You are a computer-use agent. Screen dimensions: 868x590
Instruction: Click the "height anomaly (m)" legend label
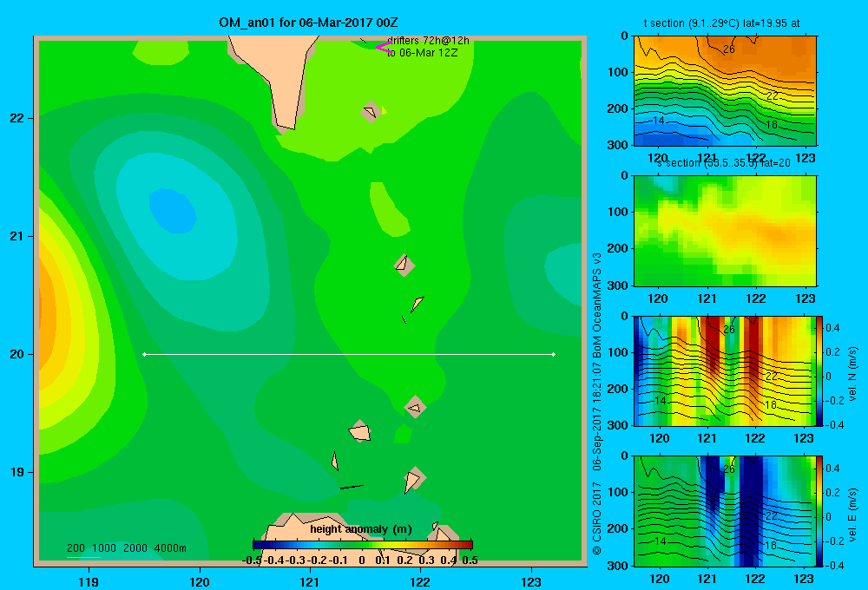(x=361, y=529)
